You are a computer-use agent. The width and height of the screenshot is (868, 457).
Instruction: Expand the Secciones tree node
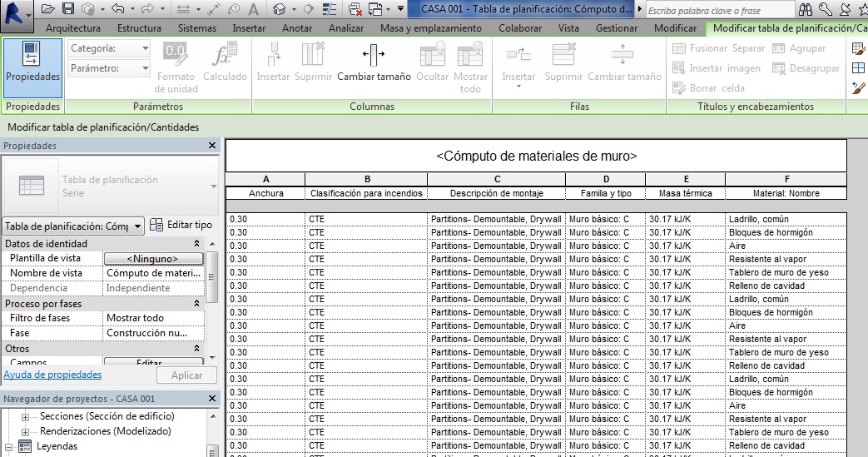click(25, 417)
